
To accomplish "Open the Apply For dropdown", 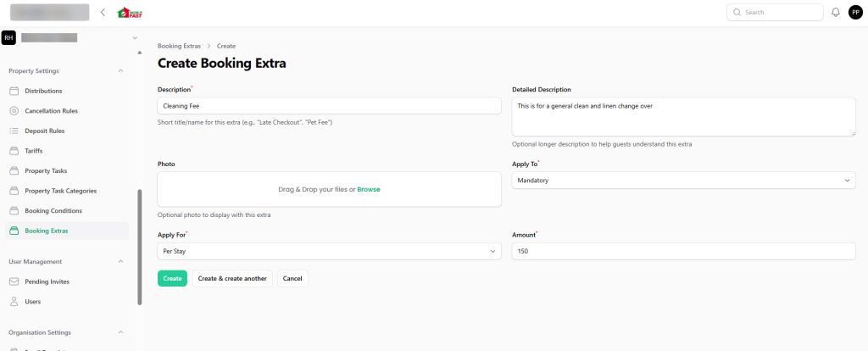I will [x=329, y=252].
